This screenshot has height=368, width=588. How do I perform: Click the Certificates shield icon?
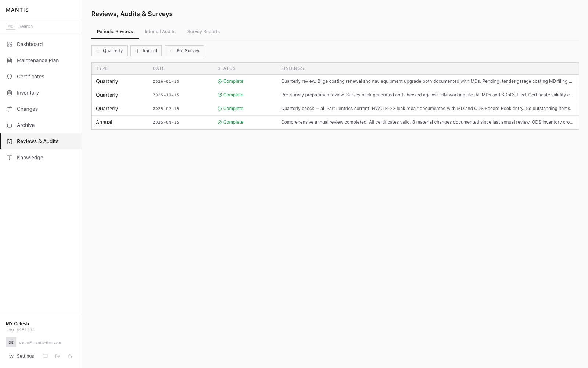(10, 77)
